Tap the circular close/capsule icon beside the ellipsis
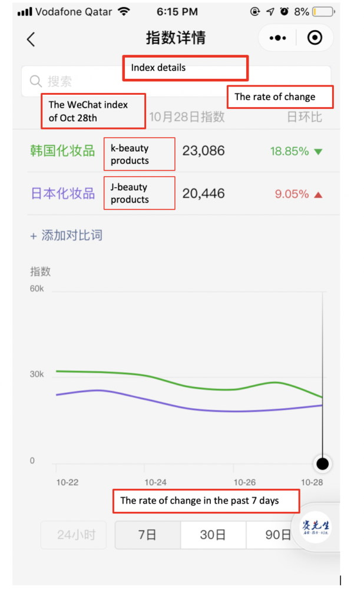Image resolution: width=364 pixels, height=603 pixels. (x=314, y=38)
